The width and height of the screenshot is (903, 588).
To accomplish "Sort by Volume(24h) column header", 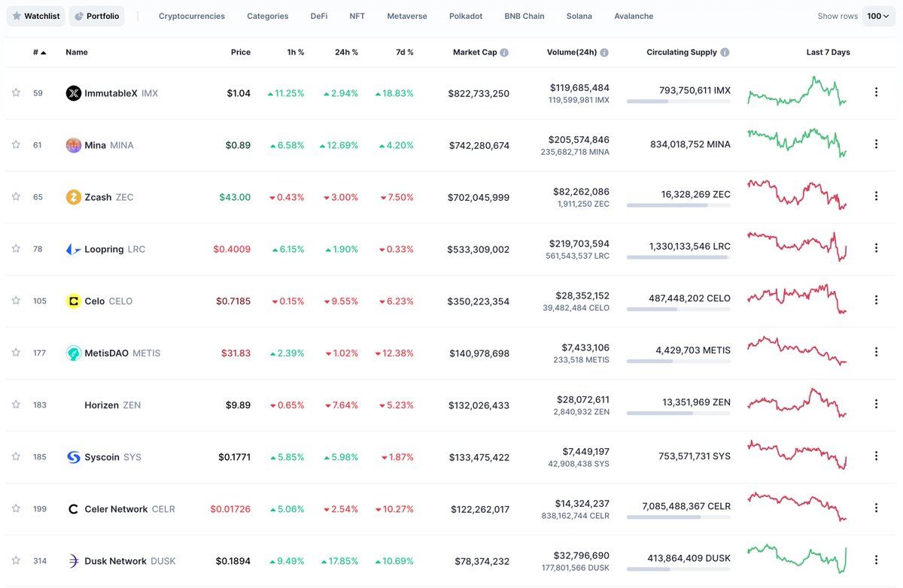I will (x=573, y=53).
